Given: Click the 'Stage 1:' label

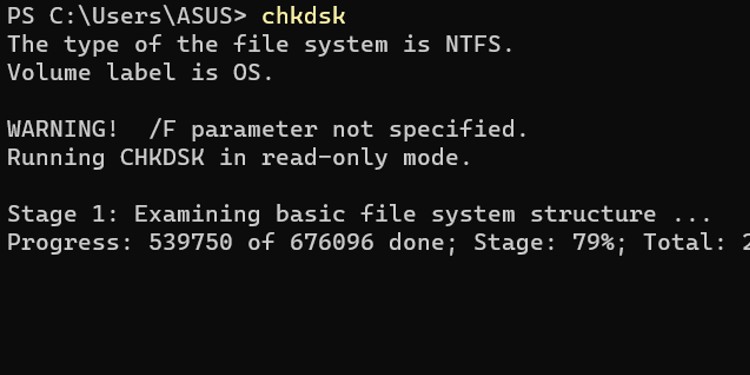Looking at the screenshot, I should [63, 214].
